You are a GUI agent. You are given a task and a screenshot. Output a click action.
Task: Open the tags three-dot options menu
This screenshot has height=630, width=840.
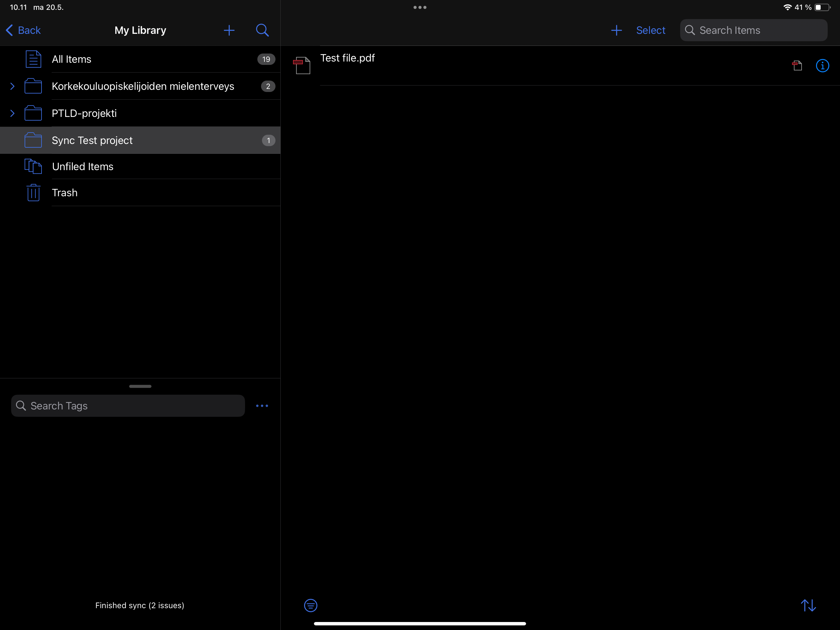(x=262, y=406)
